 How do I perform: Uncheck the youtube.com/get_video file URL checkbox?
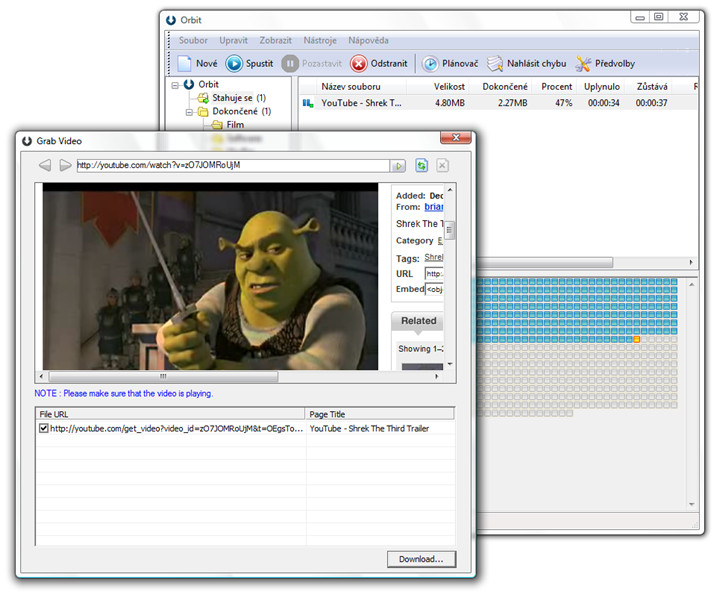(x=44, y=428)
